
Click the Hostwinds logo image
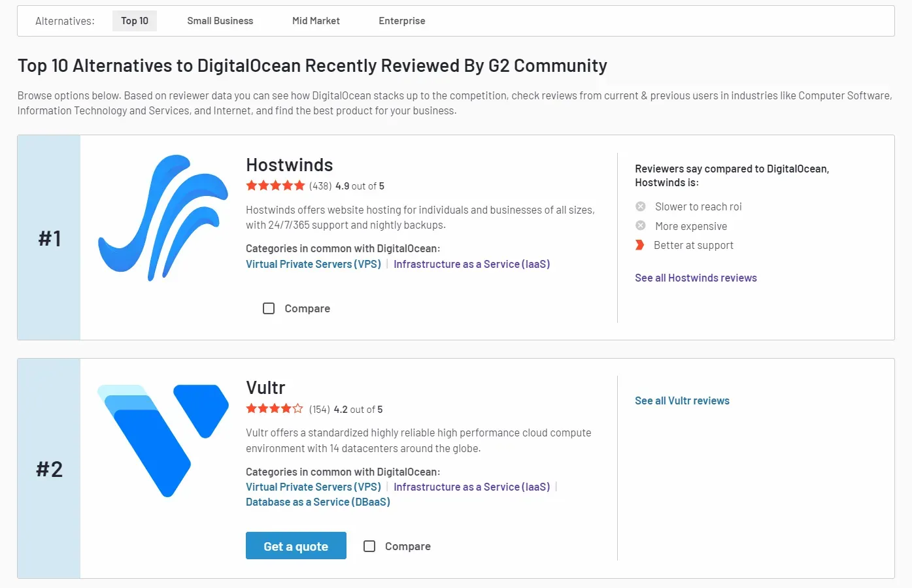[163, 218]
